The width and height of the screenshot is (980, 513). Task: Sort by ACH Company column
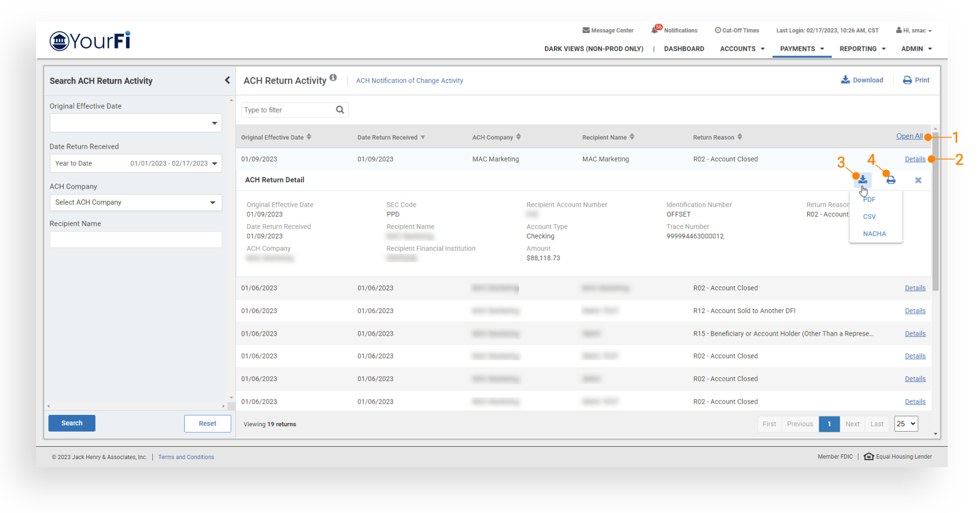pyautogui.click(x=519, y=137)
